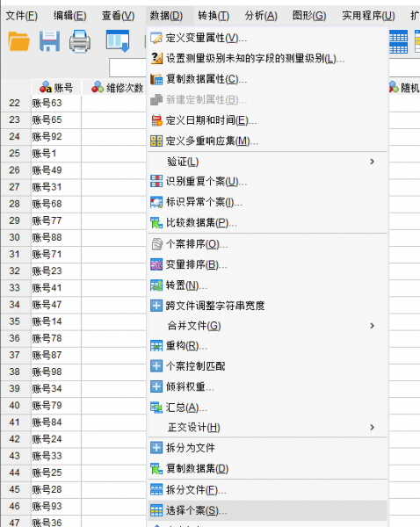Image resolution: width=420 pixels, height=527 pixels.
Task: Click the icon for 变量排序(B)
Action: (x=156, y=265)
